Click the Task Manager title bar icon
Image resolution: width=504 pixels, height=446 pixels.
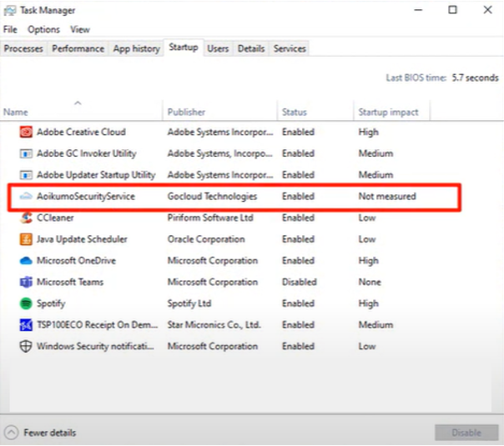point(10,11)
